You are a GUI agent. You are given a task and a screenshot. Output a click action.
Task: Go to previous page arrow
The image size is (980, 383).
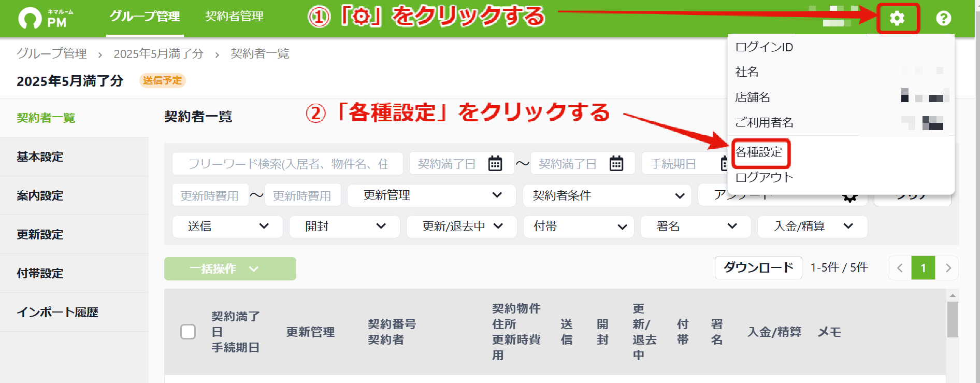(x=900, y=268)
